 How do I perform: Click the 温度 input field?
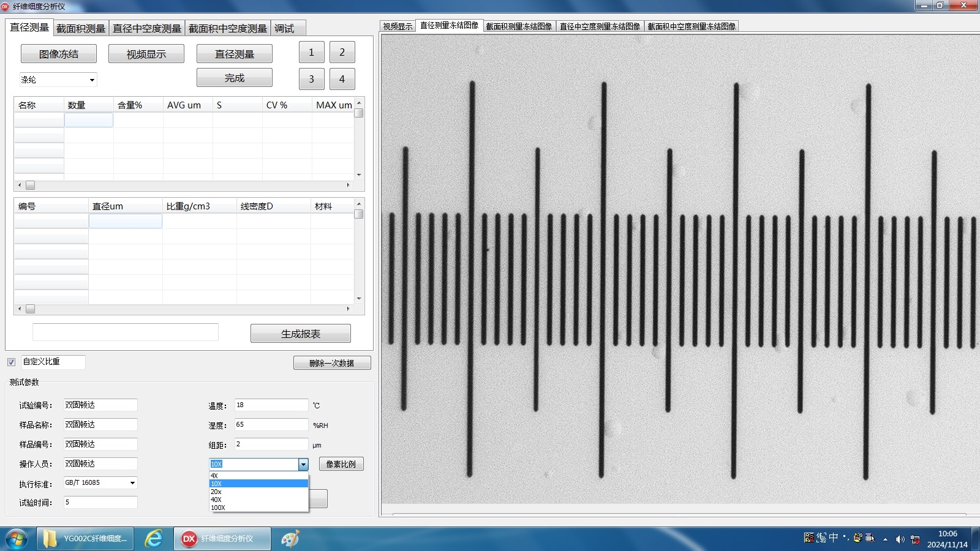[271, 405]
